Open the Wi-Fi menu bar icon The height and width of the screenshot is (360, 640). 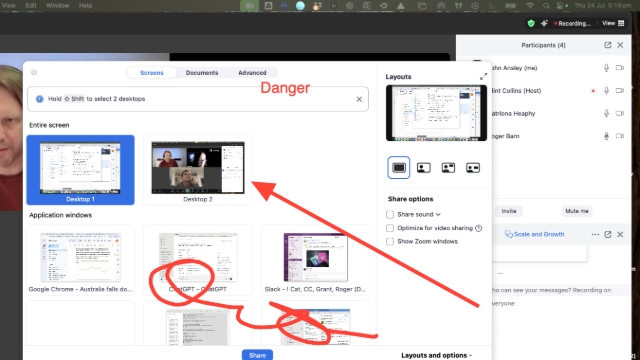tap(530, 6)
